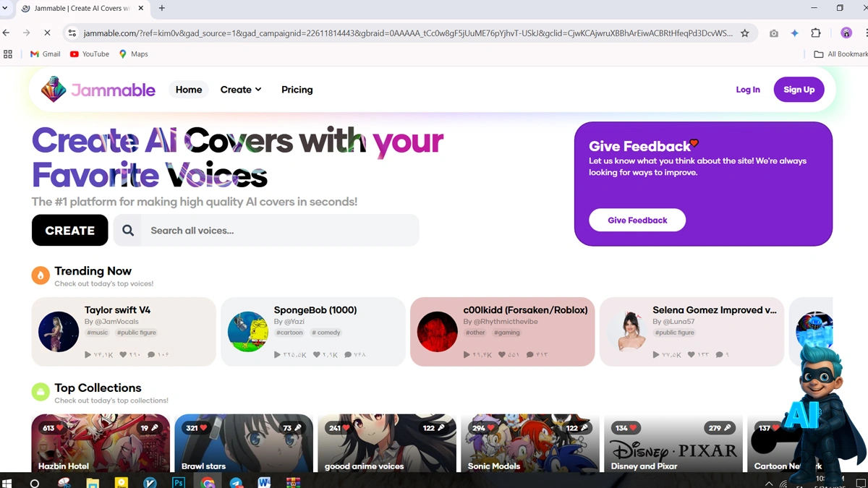Open the Windows search circle
Viewport: 868px width, 488px height.
(x=35, y=482)
